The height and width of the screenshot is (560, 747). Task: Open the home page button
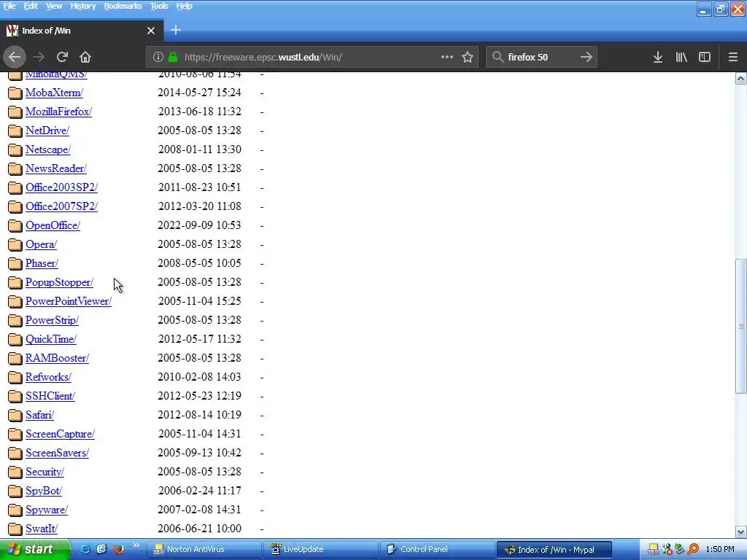click(x=85, y=57)
